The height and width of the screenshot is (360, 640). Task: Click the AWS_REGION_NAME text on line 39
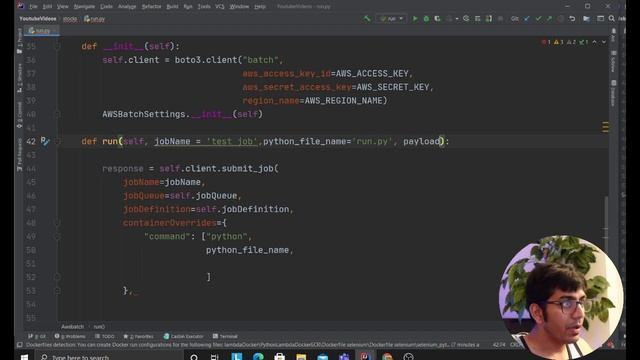[x=343, y=100]
